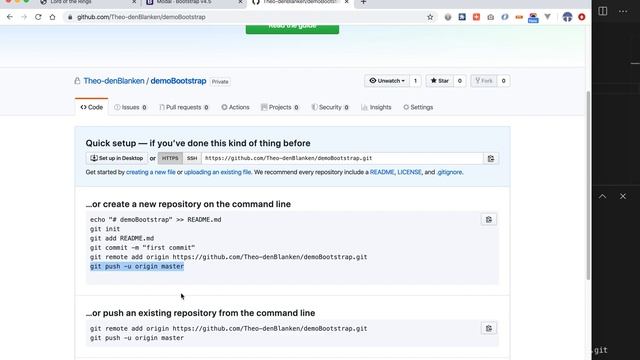Image resolution: width=640 pixels, height=360 pixels.
Task: Open the Issues tab
Action: tap(130, 107)
